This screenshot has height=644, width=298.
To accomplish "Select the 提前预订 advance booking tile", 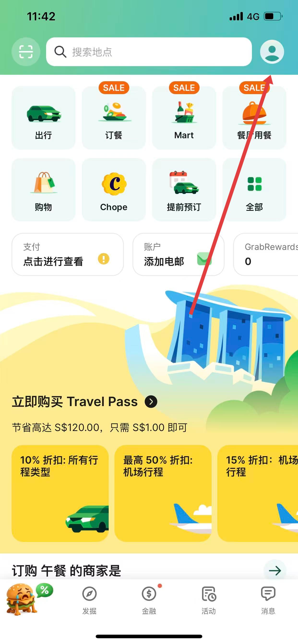I will 184,190.
